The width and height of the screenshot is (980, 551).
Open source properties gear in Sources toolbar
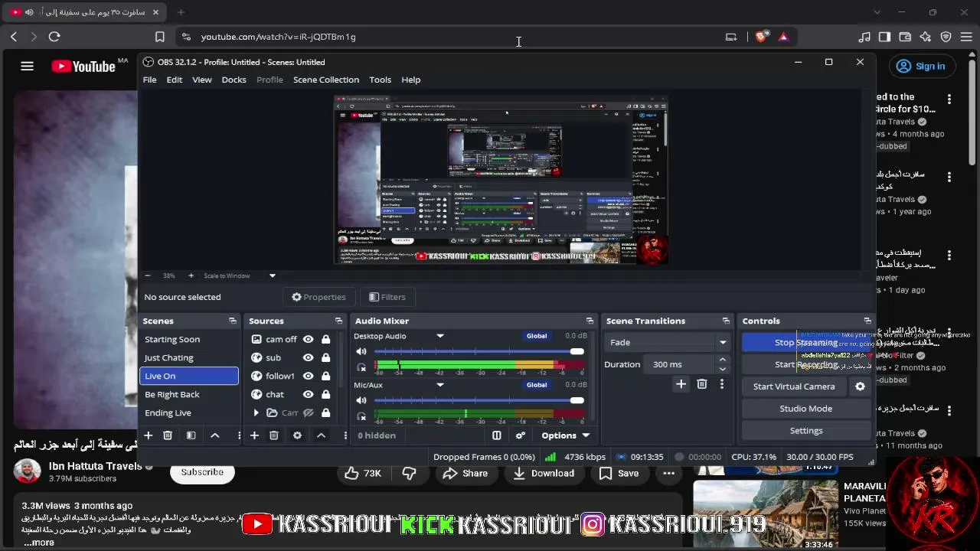click(x=297, y=435)
